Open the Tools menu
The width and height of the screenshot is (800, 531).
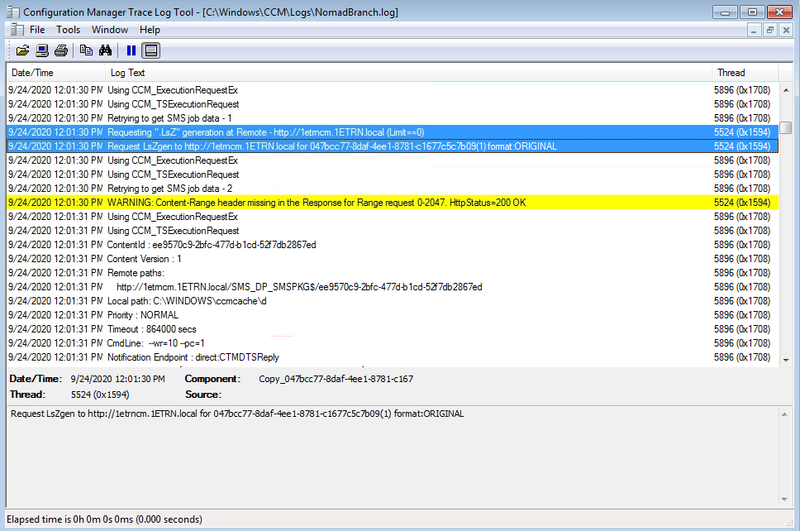point(68,30)
